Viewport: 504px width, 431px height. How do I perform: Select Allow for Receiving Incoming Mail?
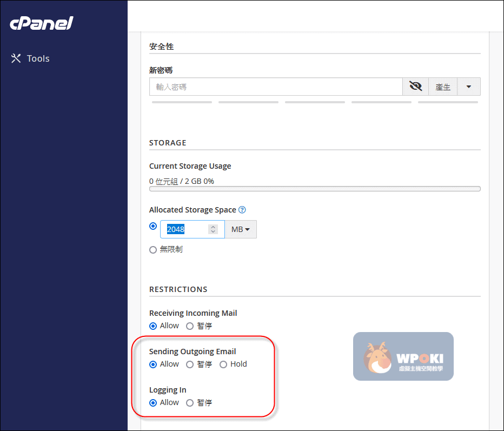153,326
